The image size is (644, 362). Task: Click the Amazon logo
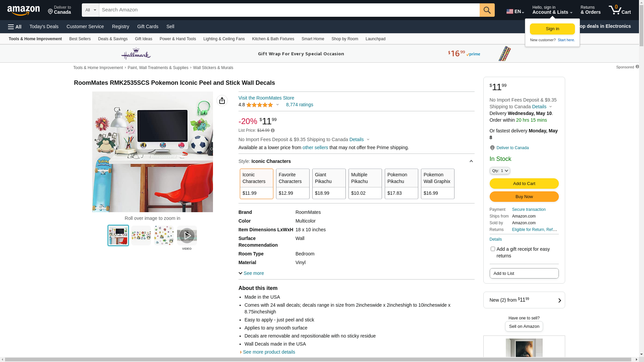[x=23, y=11]
